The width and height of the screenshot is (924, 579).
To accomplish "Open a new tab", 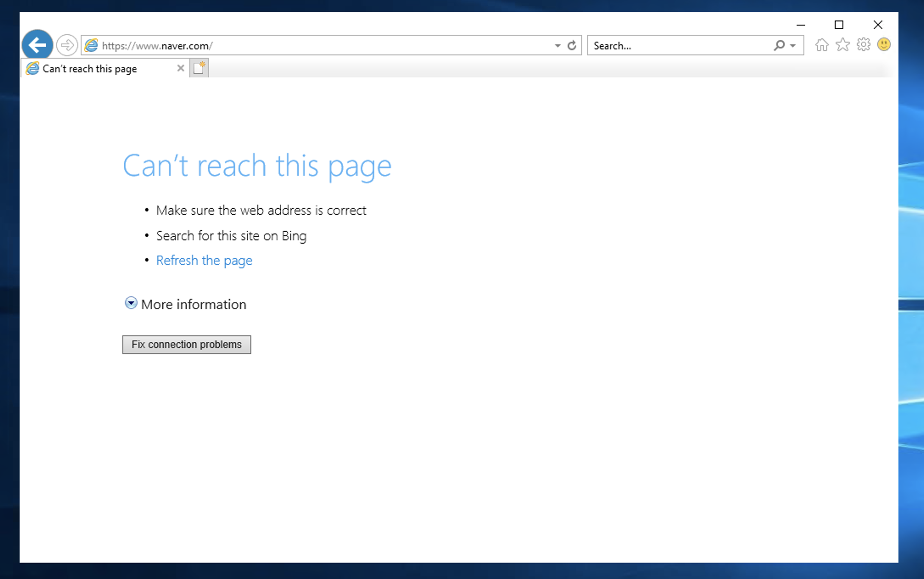I will tap(199, 68).
